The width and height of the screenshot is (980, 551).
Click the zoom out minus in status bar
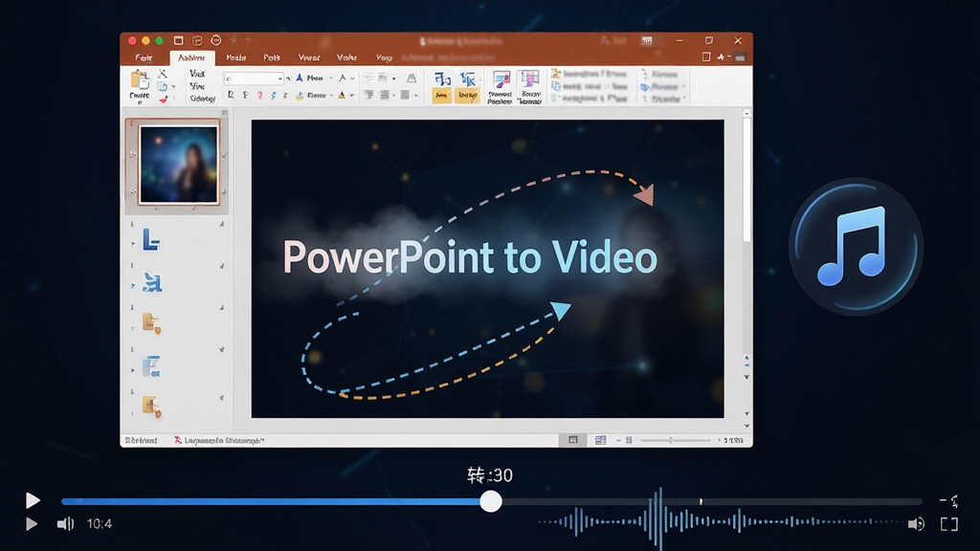[618, 440]
